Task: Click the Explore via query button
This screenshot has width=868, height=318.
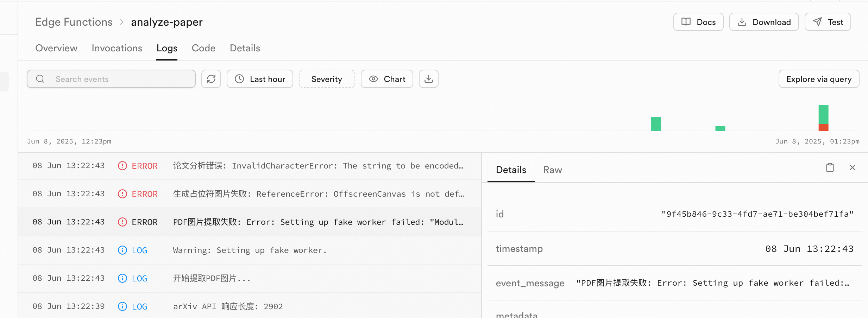Action: 819,79
